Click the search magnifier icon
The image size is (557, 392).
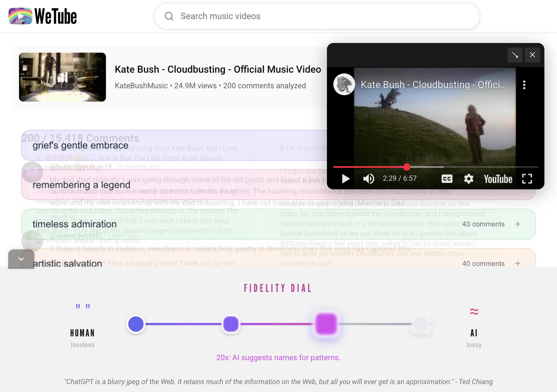click(x=169, y=16)
